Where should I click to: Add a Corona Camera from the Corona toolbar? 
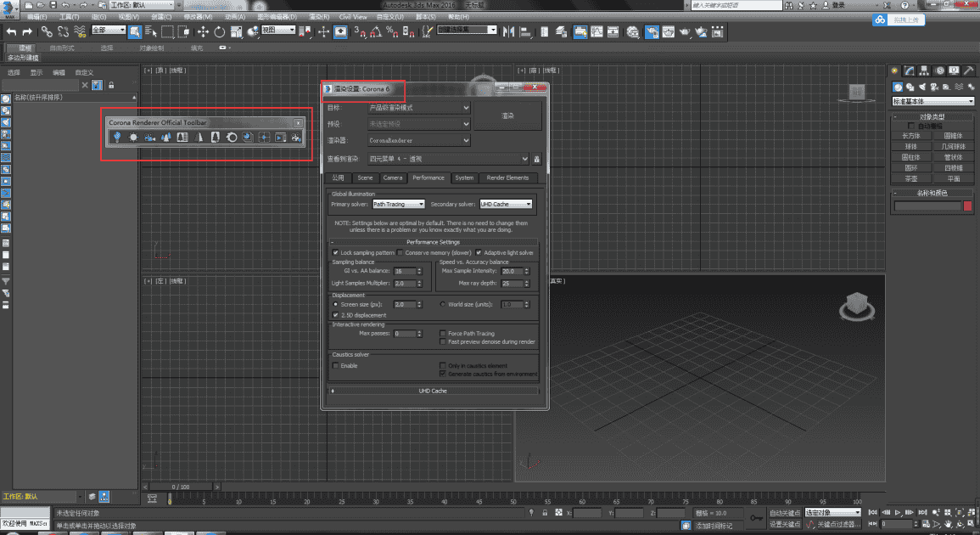click(148, 136)
